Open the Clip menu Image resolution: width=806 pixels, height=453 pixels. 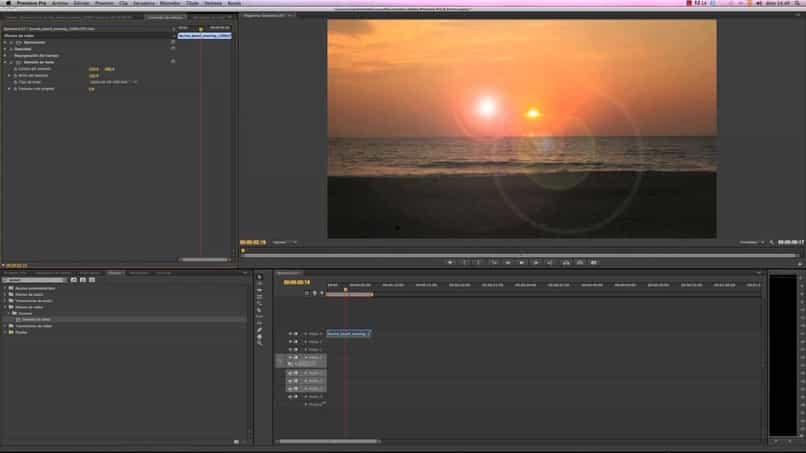[x=123, y=3]
